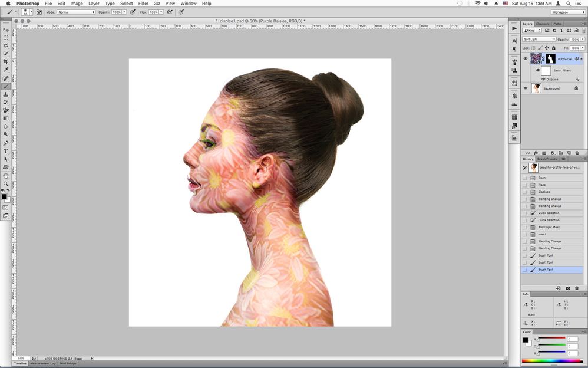
Task: Open the Soft Light blend mode dropdown
Action: point(539,40)
